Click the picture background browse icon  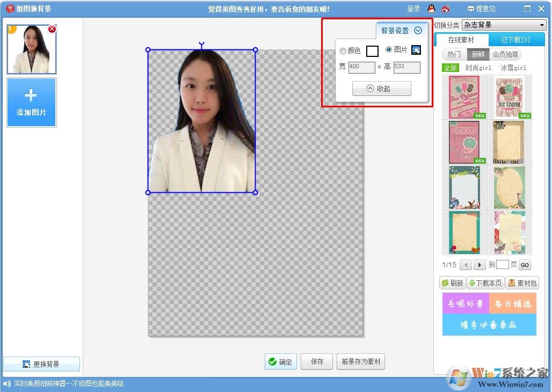tap(416, 50)
